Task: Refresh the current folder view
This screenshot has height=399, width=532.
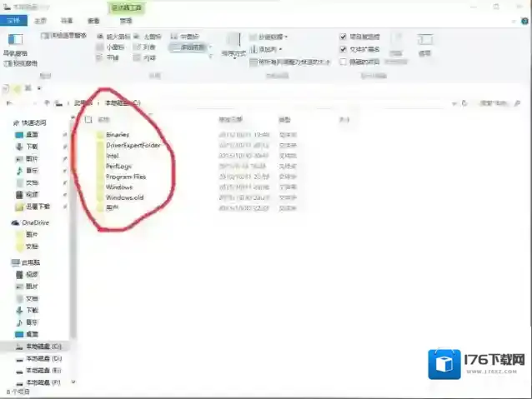Action: (x=464, y=103)
